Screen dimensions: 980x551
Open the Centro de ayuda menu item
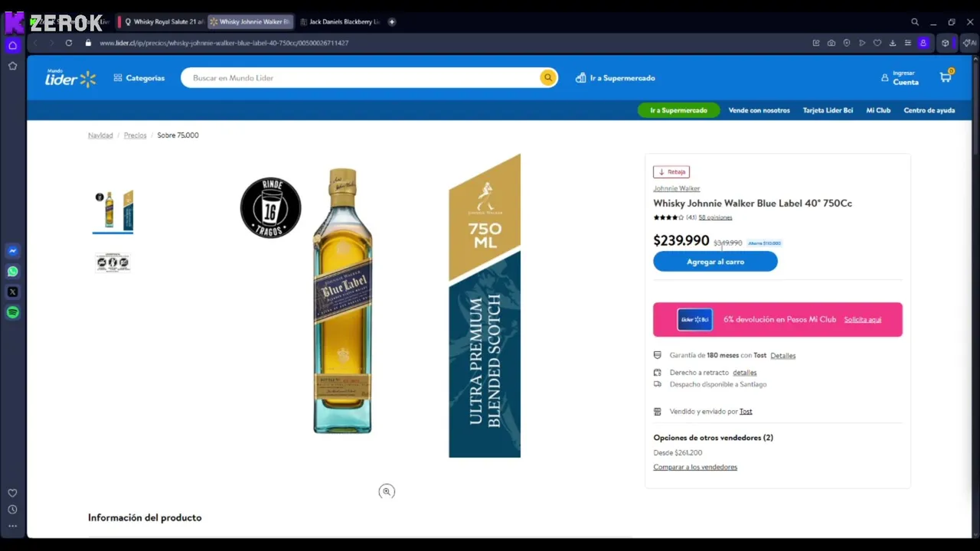point(929,110)
